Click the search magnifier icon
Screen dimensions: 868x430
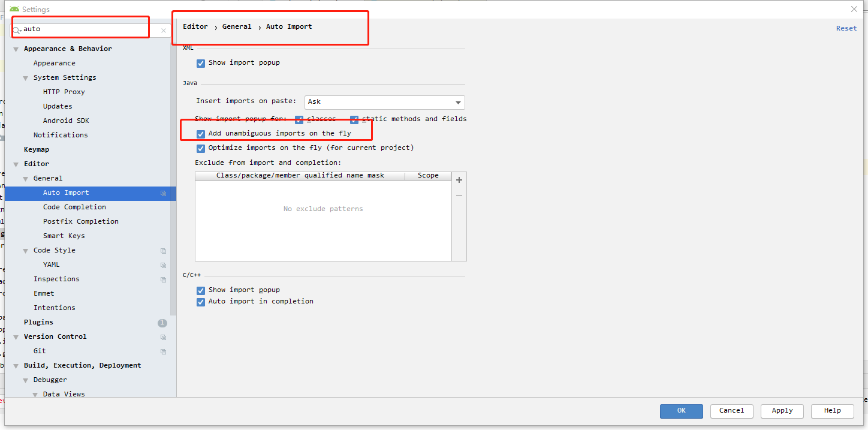(17, 29)
